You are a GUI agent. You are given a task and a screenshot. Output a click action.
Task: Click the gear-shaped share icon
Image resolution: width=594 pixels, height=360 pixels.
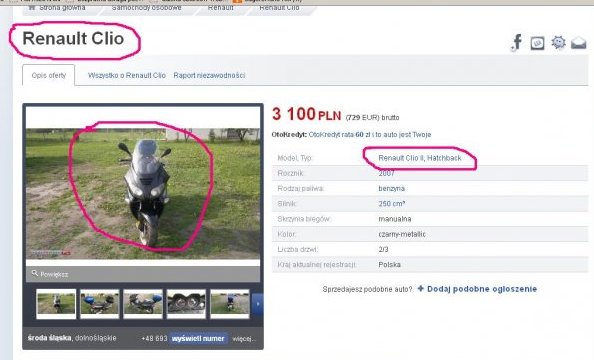click(x=558, y=42)
